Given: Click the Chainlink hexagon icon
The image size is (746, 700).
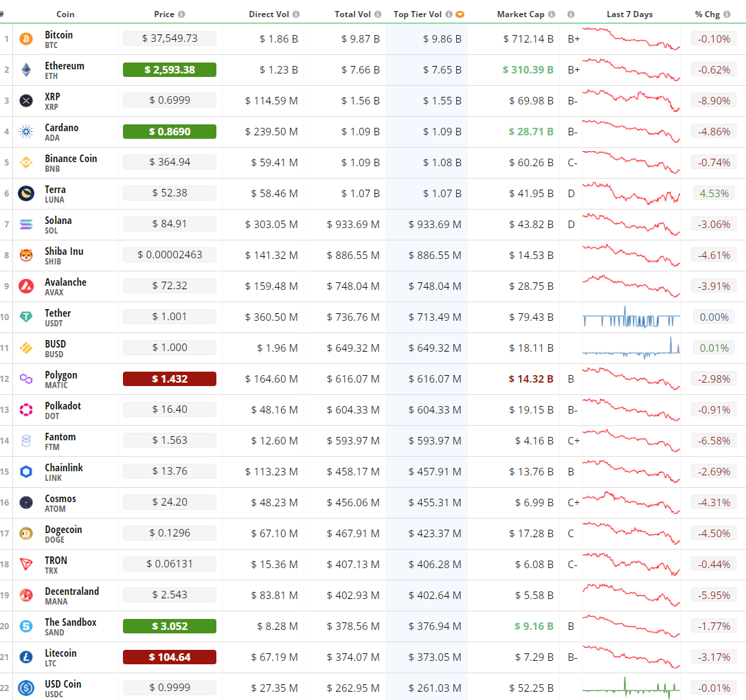Looking at the screenshot, I should point(26,472).
